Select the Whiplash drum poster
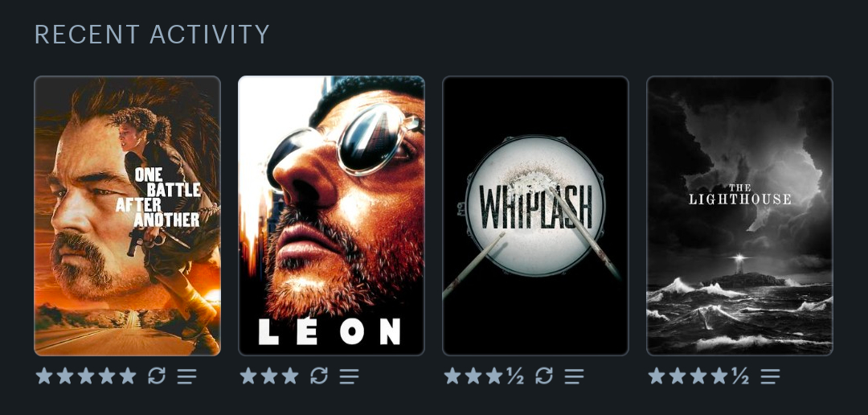The image size is (868, 415). pos(535,216)
